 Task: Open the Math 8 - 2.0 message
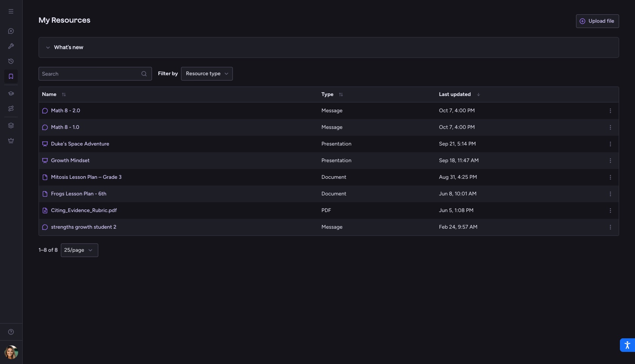point(65,111)
